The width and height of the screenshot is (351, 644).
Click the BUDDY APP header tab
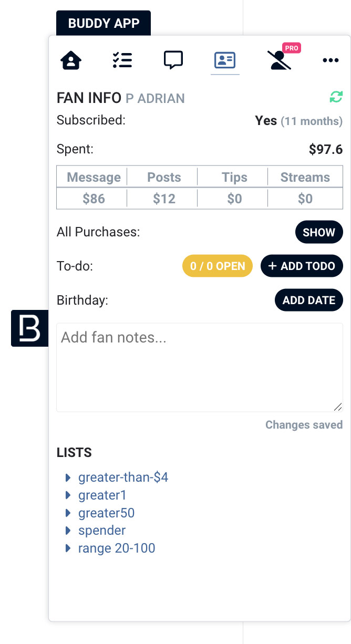click(104, 23)
